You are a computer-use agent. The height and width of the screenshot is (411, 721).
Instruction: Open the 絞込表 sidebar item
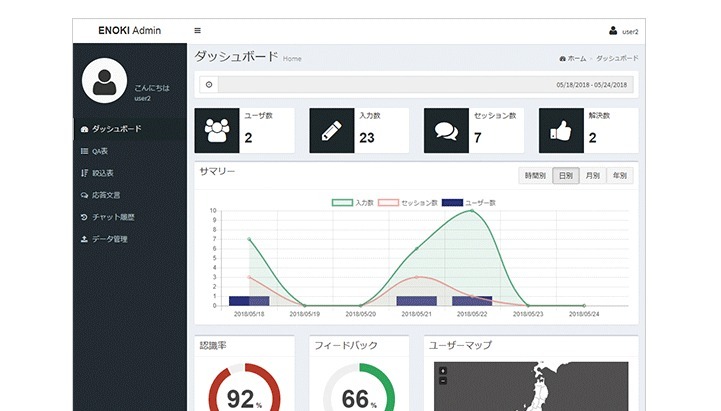[x=130, y=173]
